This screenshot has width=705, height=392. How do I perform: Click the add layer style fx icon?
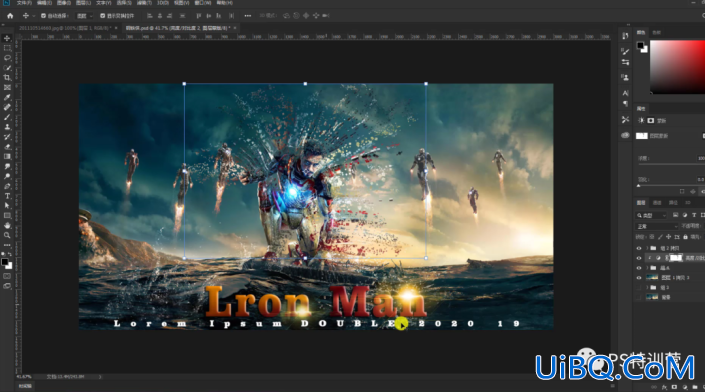(665, 387)
